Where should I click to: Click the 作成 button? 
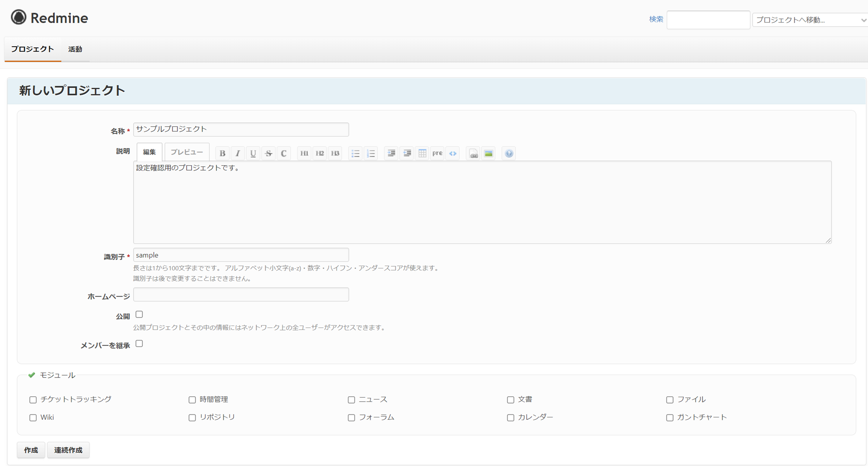click(x=31, y=450)
